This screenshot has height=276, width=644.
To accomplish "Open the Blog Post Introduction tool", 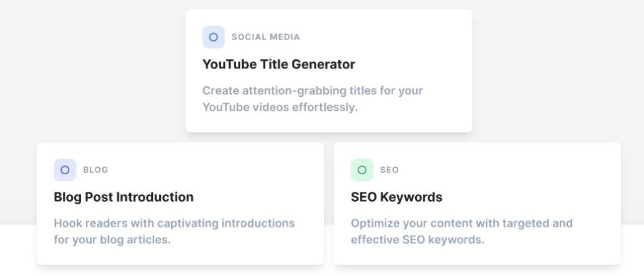I will tap(124, 197).
